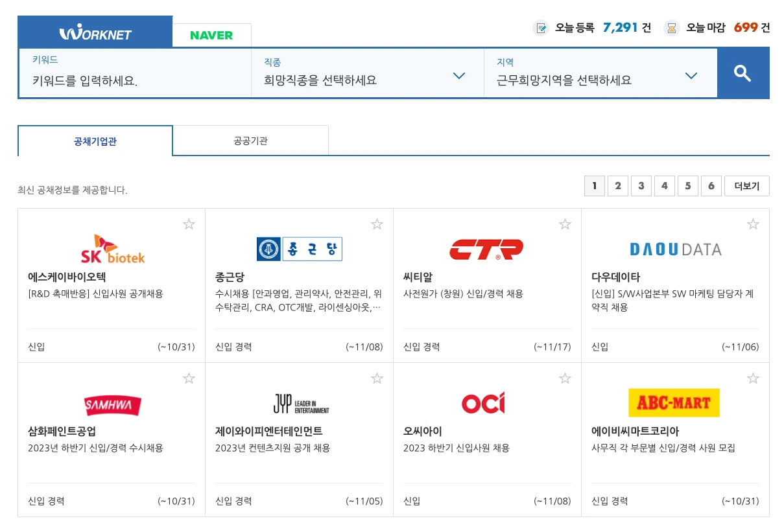Click the document icon beside 오늘 등록
This screenshot has width=784, height=532.
coord(541,28)
